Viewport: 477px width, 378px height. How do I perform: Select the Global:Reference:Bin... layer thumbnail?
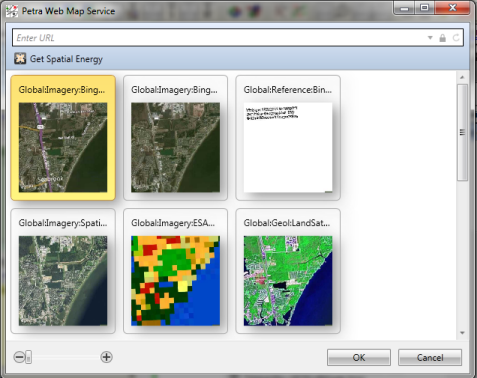(288, 138)
